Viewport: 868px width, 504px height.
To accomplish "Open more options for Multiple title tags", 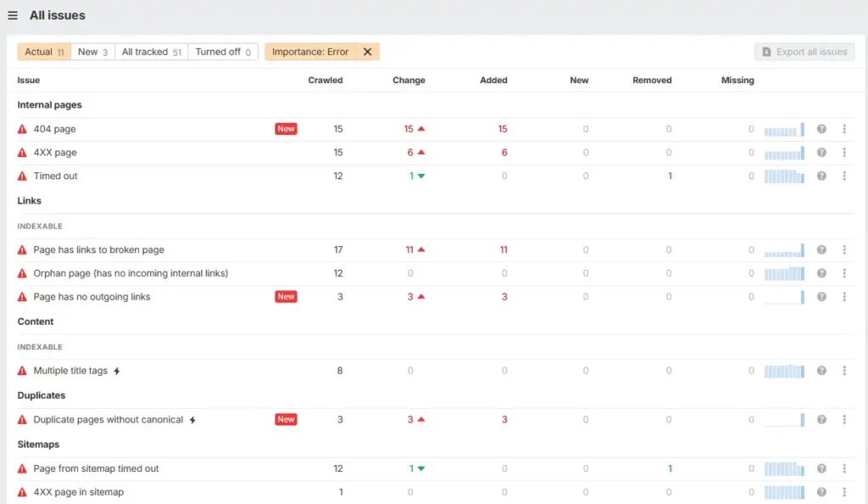I will tap(844, 371).
